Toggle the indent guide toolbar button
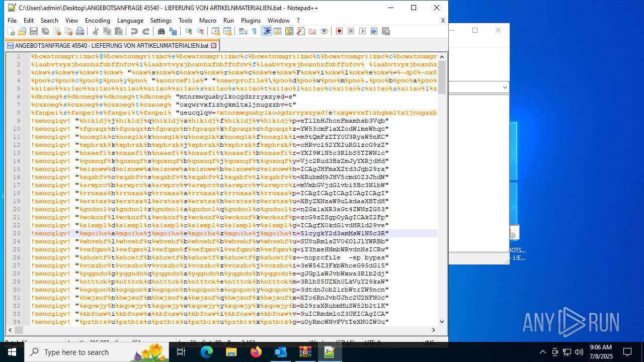Image resolution: width=644 pixels, height=362 pixels. click(267, 31)
